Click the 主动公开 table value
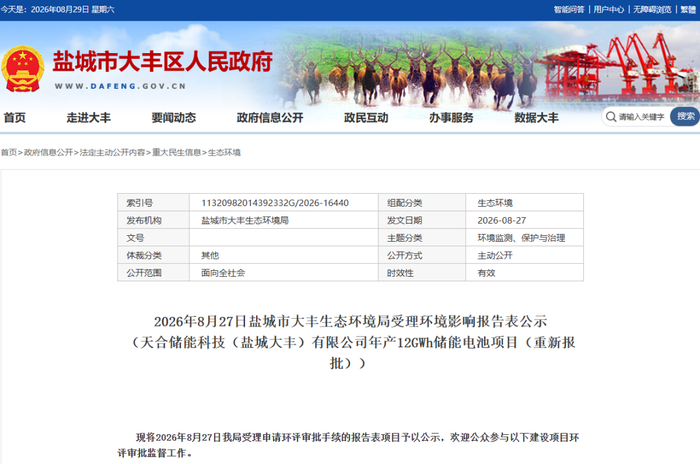 [495, 255]
